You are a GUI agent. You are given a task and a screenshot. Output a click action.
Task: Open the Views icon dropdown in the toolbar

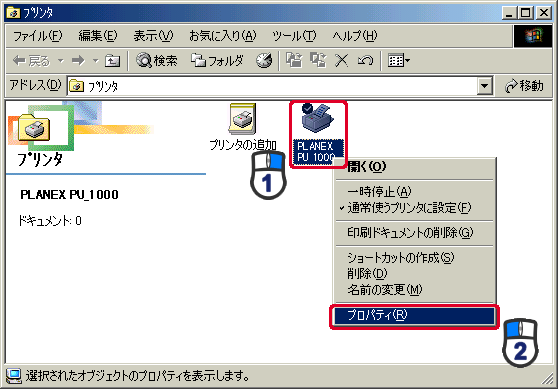399,61
